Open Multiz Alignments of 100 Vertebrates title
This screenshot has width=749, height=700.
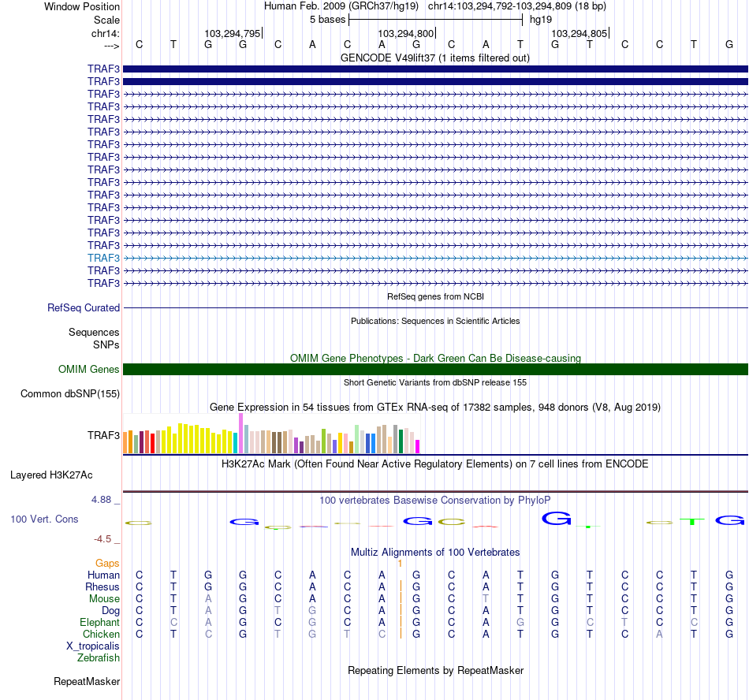[435, 552]
